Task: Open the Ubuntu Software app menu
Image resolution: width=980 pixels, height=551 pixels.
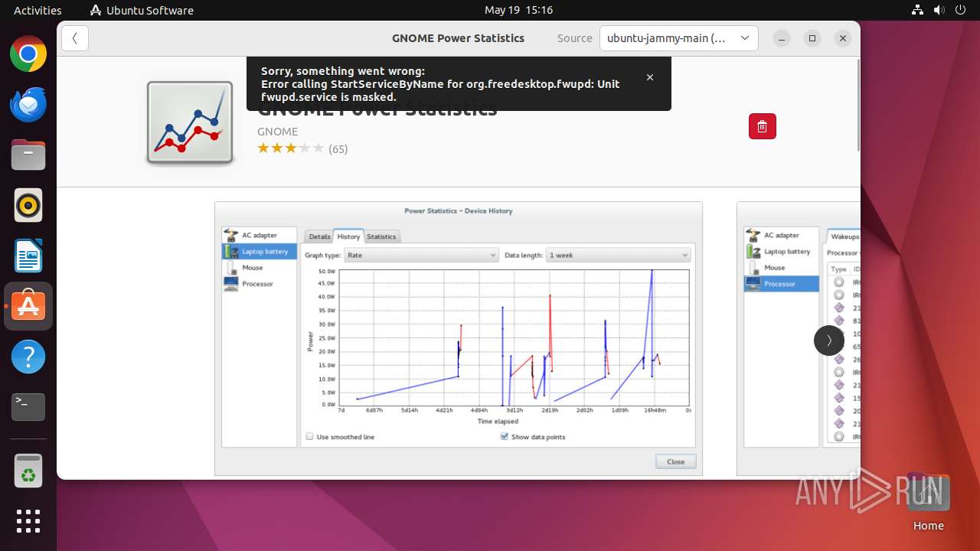Action: [142, 10]
